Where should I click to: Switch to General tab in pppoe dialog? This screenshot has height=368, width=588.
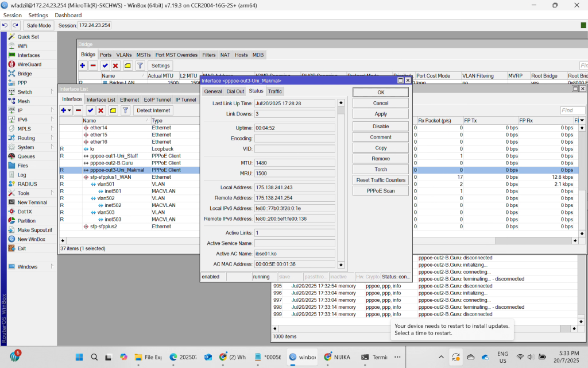213,91
